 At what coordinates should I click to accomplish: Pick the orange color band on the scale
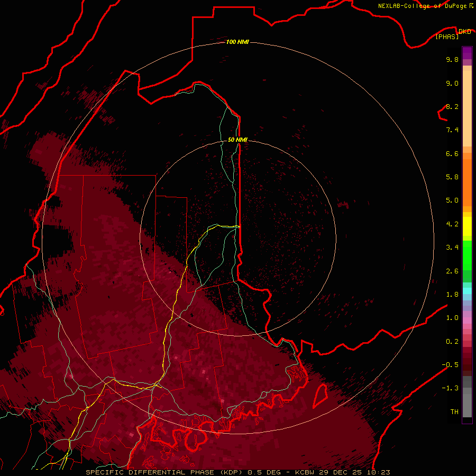click(467, 183)
